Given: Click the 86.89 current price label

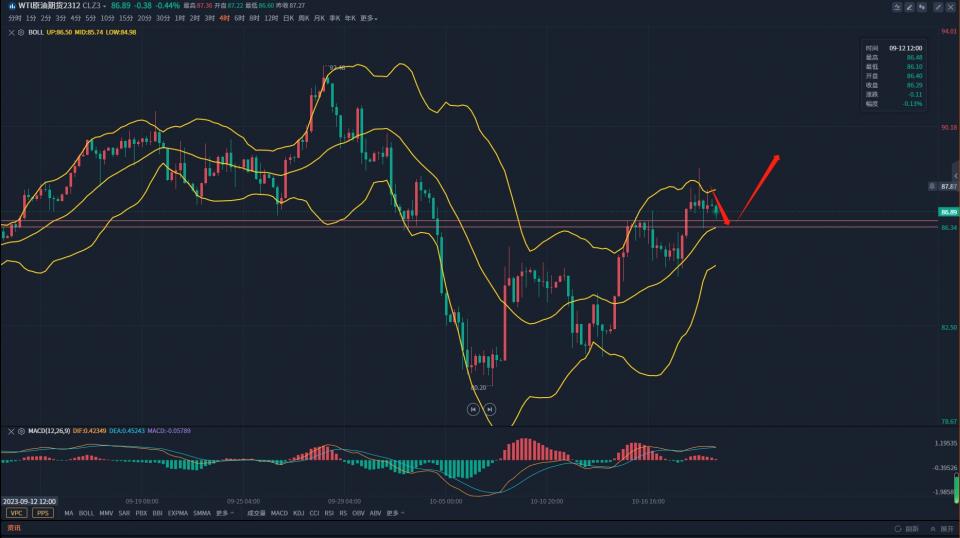Looking at the screenshot, I should point(948,212).
